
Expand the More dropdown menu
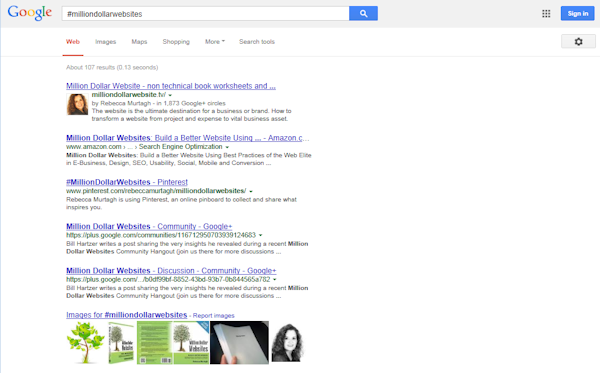tap(215, 42)
